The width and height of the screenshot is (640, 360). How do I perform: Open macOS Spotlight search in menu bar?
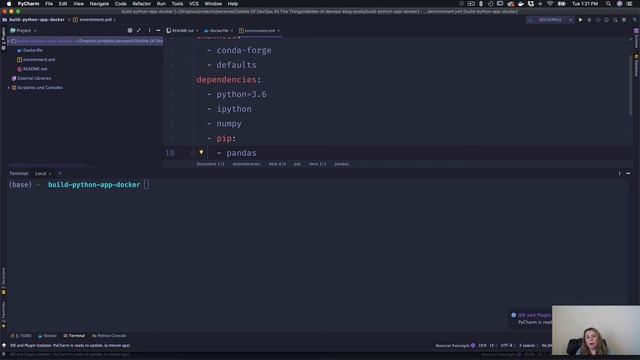click(x=609, y=4)
